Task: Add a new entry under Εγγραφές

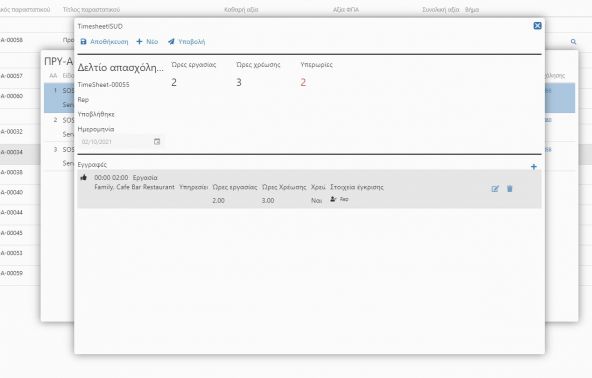Action: 533,167
